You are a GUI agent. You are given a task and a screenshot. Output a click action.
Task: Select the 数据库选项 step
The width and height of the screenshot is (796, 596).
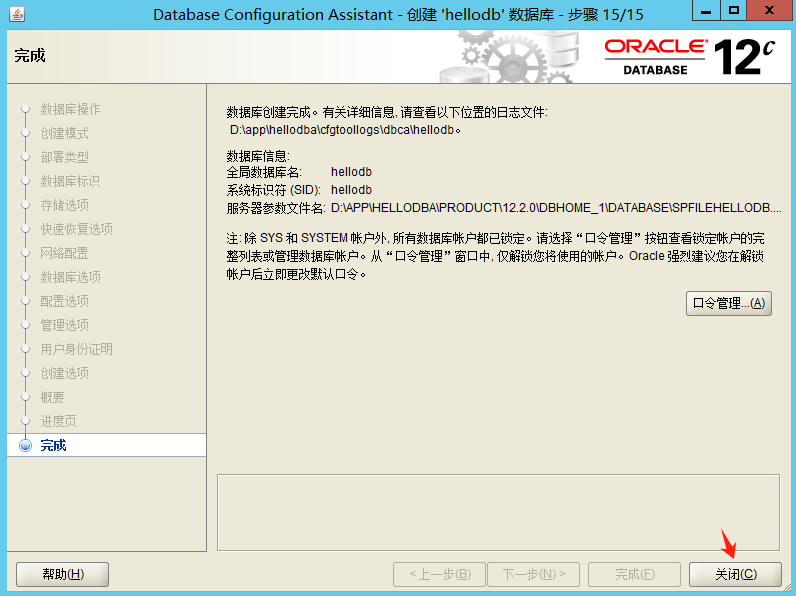(70, 277)
